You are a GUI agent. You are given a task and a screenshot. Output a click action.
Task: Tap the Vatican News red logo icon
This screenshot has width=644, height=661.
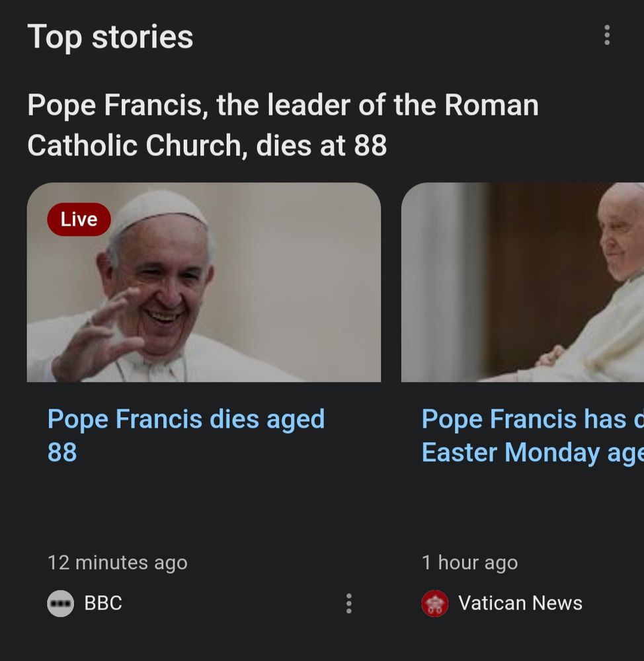(435, 603)
